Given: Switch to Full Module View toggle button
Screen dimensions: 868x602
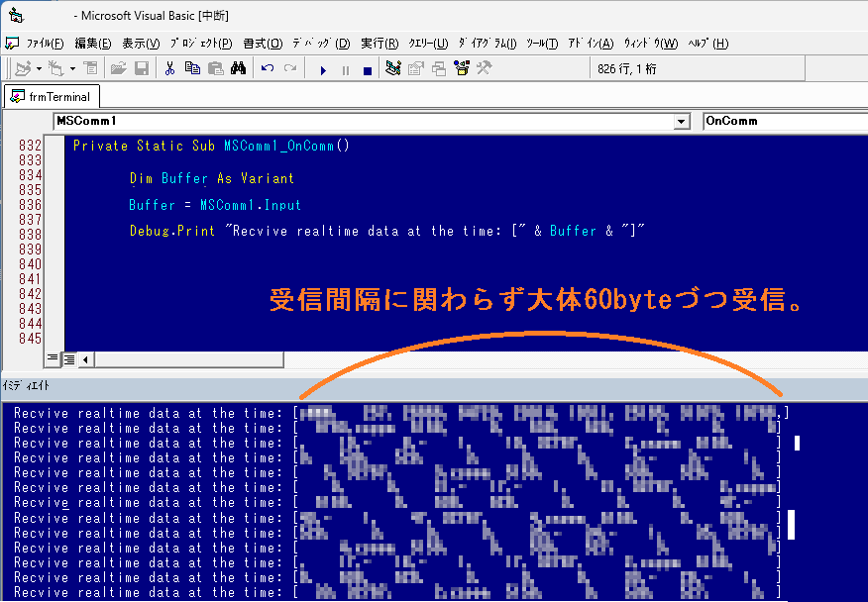Looking at the screenshot, I should 69,358.
